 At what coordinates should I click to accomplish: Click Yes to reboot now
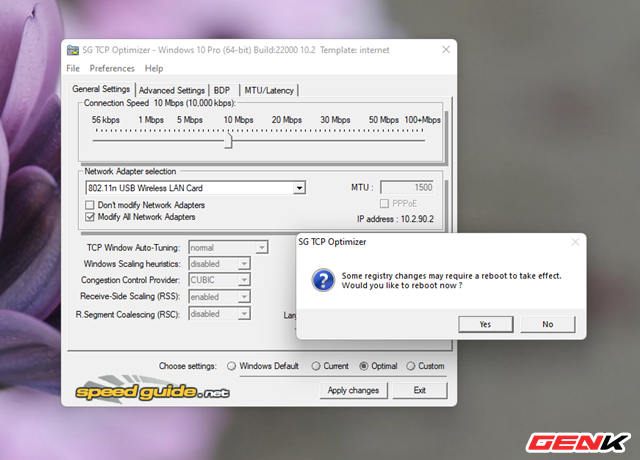click(485, 324)
